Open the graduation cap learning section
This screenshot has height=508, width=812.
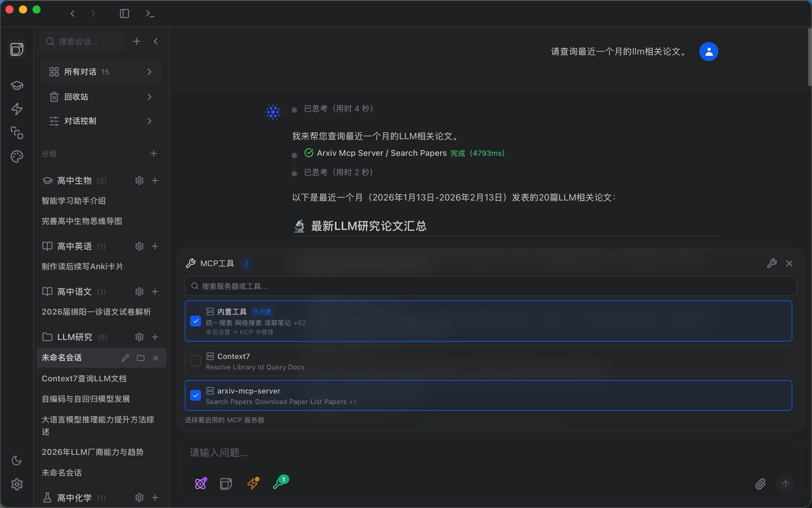[x=17, y=85]
